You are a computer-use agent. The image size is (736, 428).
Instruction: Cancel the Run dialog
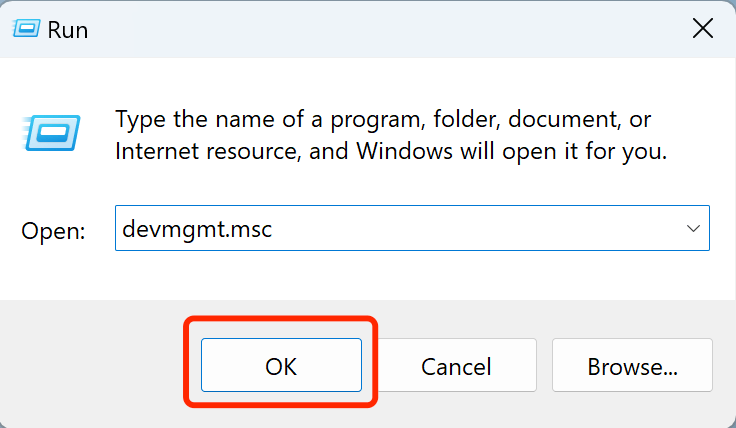point(456,366)
